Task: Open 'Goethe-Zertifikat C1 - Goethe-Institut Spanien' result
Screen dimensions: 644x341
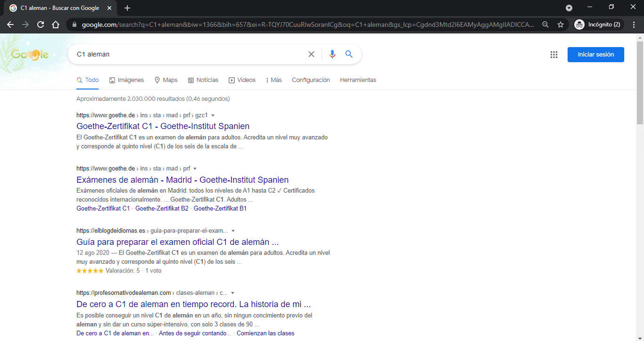Action: (163, 126)
